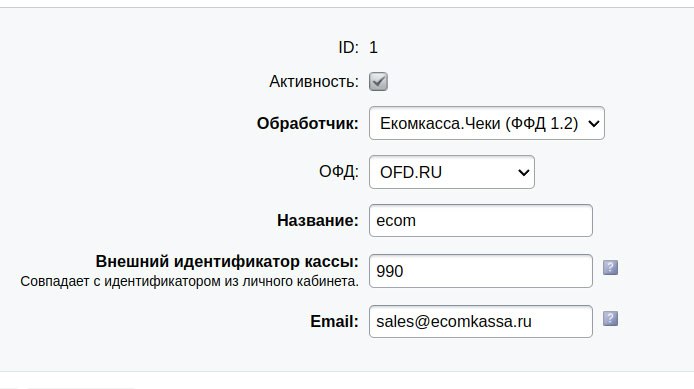Click the ОФД label
This screenshot has height=389, width=694.
(339, 171)
